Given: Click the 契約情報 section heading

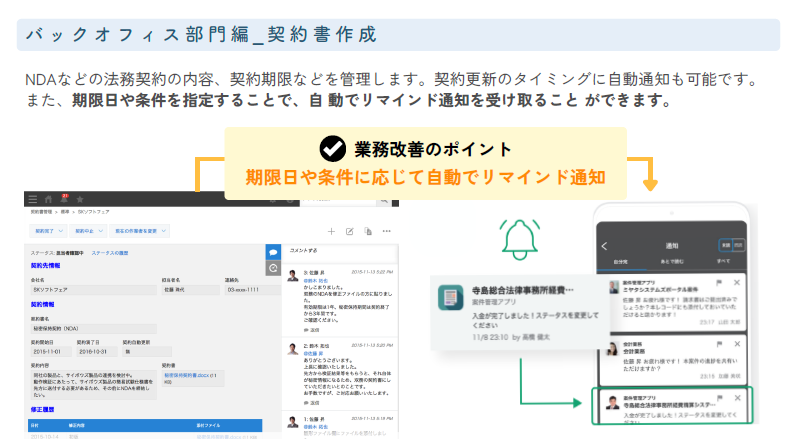Looking at the screenshot, I should [42, 304].
